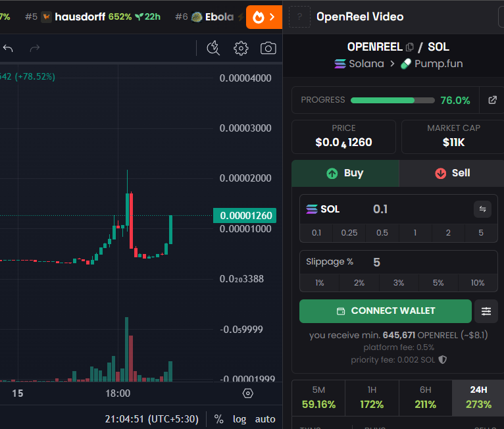Click 18:00 time axis label
The image size is (504, 429).
tap(118, 393)
